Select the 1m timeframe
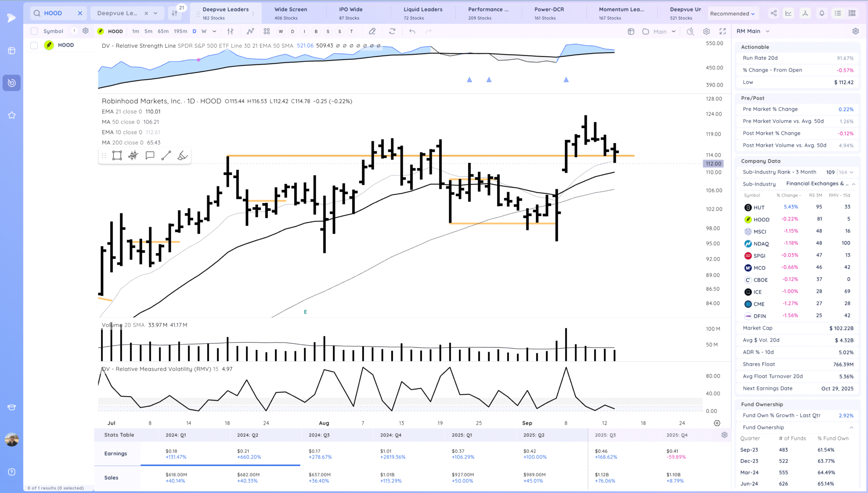 point(136,31)
